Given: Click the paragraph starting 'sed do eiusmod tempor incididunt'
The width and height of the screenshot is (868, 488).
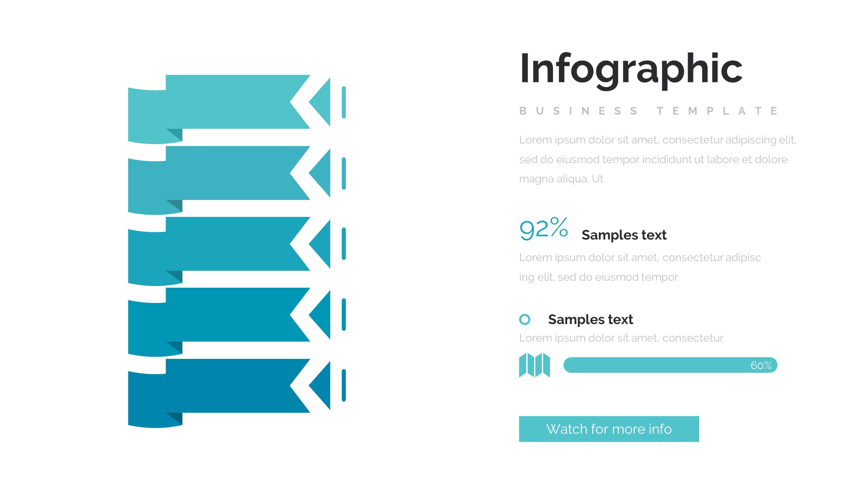Looking at the screenshot, I should 653,159.
